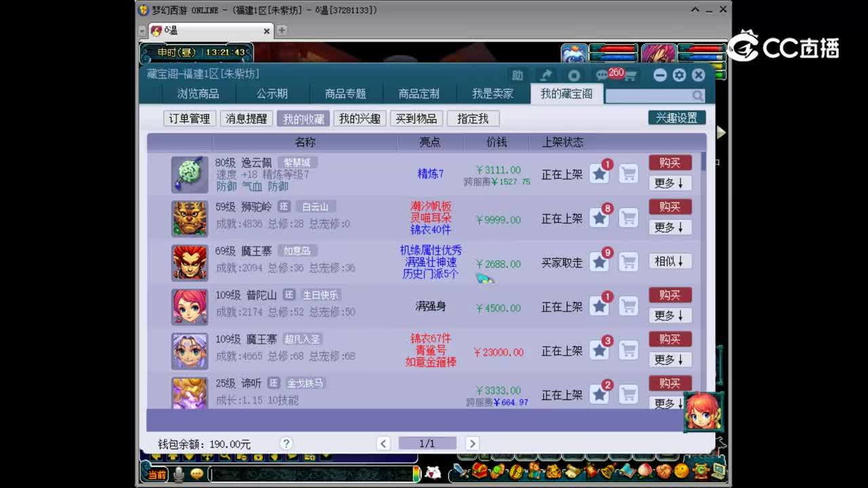Switch to 浏览商品 tab
This screenshot has height=488, width=868.
198,94
